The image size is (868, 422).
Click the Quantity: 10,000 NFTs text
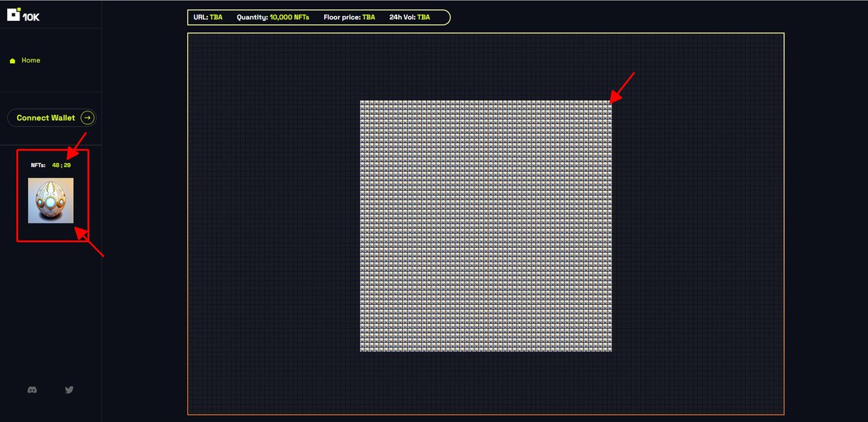point(273,17)
